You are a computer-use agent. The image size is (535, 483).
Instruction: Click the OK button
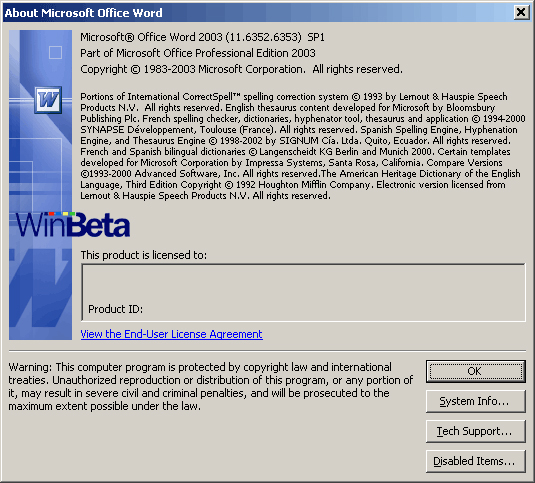(x=476, y=371)
